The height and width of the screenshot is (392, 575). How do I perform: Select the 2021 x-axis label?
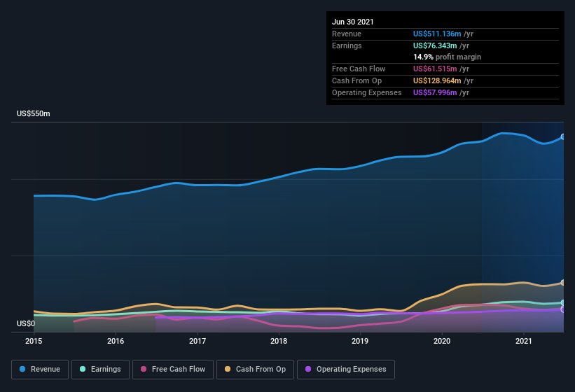tap(524, 341)
